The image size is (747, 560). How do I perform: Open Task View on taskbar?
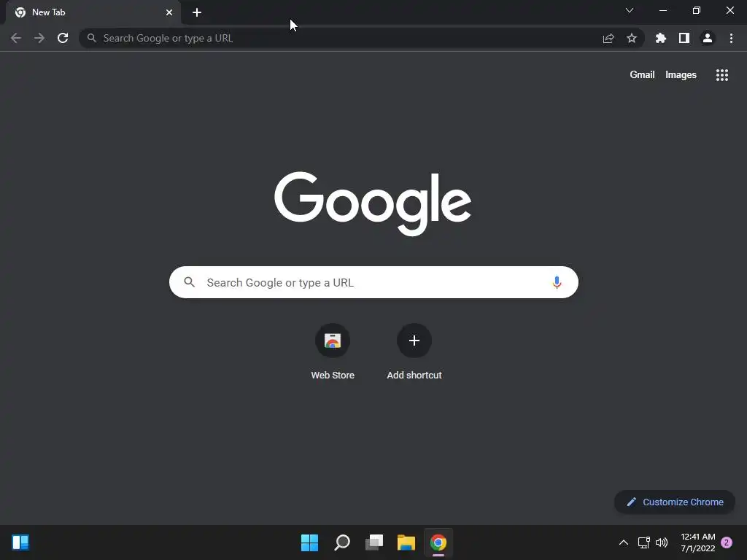coord(374,542)
